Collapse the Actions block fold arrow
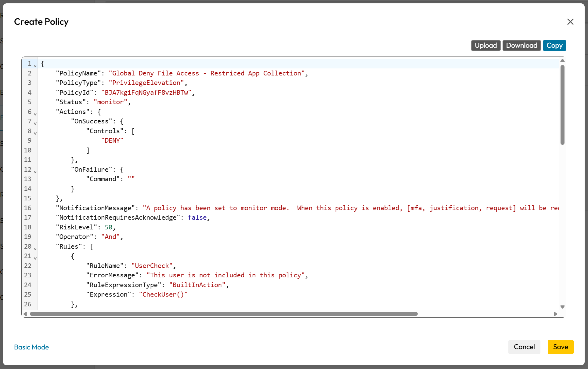 click(35, 114)
